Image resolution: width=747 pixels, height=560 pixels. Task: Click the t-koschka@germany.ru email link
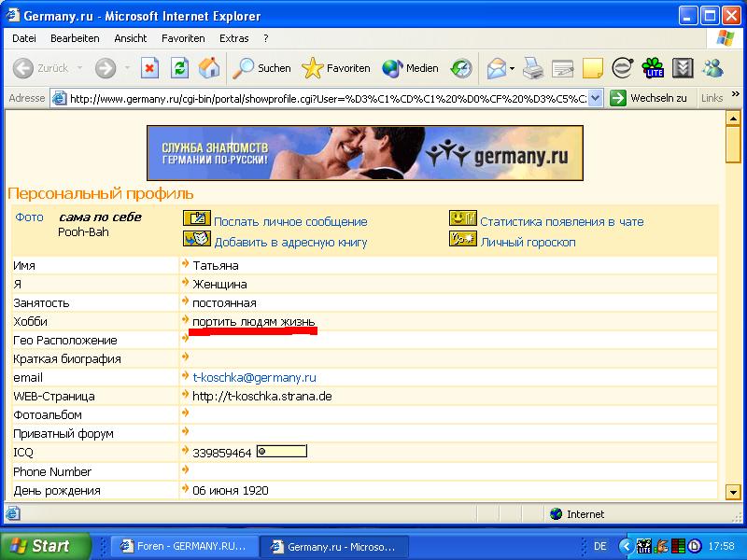[254, 378]
